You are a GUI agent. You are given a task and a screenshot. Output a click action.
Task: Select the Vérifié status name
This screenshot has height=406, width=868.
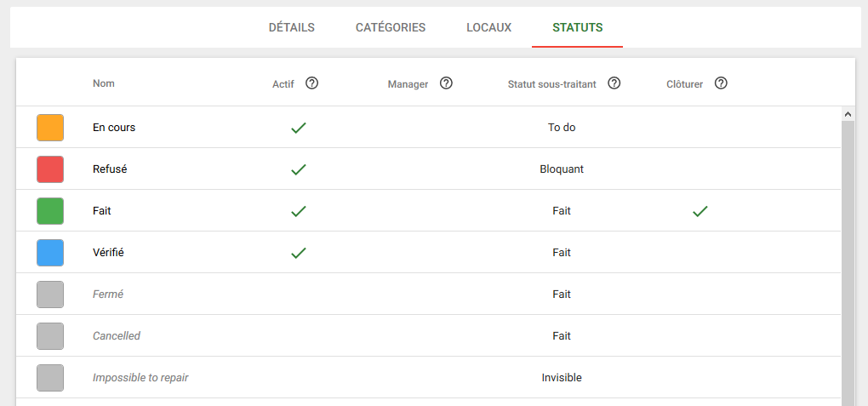pos(108,253)
